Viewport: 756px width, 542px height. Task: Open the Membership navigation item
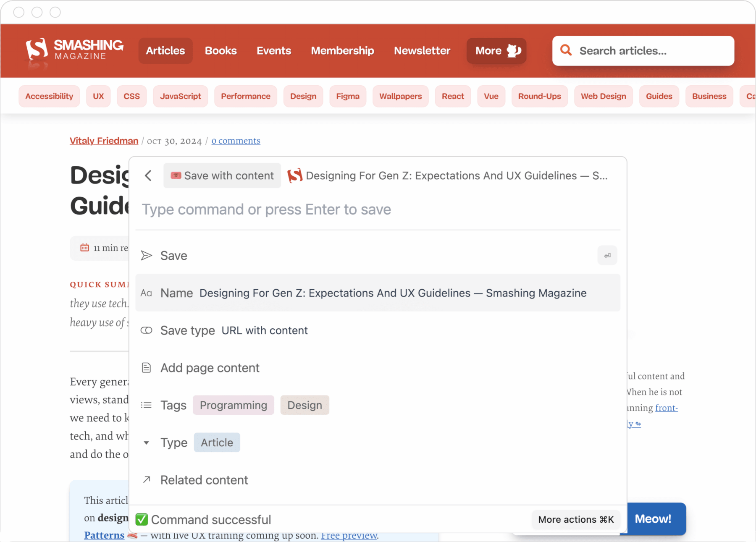click(343, 51)
